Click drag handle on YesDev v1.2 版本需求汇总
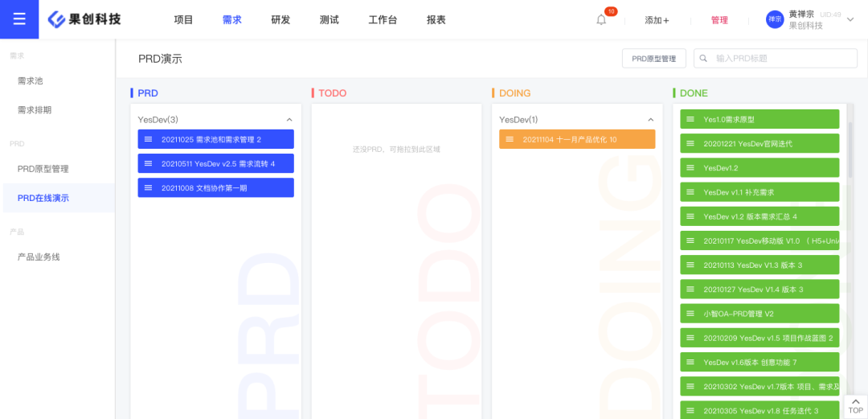This screenshot has width=868, height=419. point(690,216)
